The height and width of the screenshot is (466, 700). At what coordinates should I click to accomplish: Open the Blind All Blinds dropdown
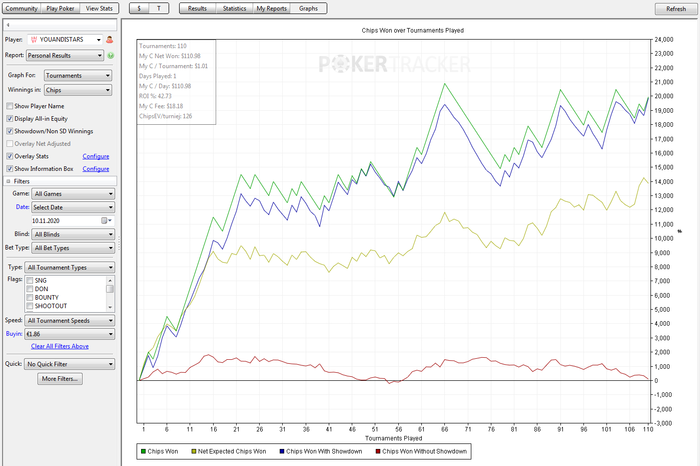(x=73, y=234)
